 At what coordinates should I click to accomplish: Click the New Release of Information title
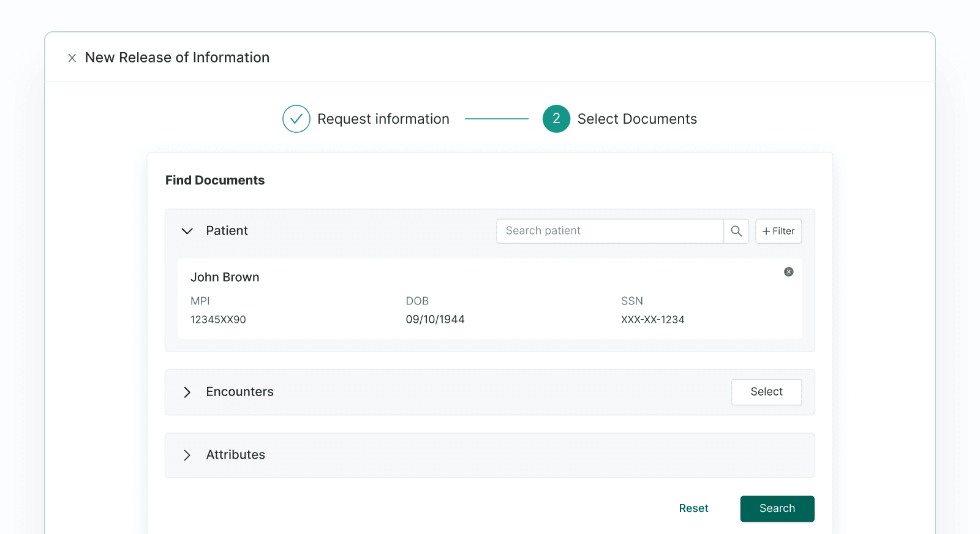177,58
